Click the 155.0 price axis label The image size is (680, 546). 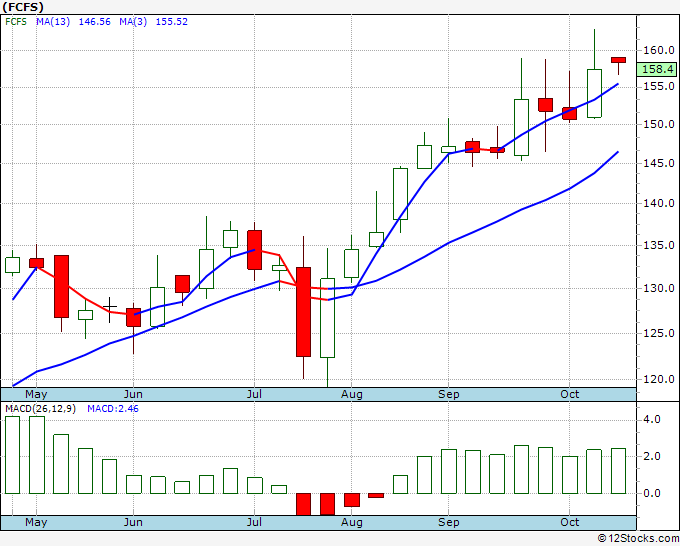click(658, 86)
